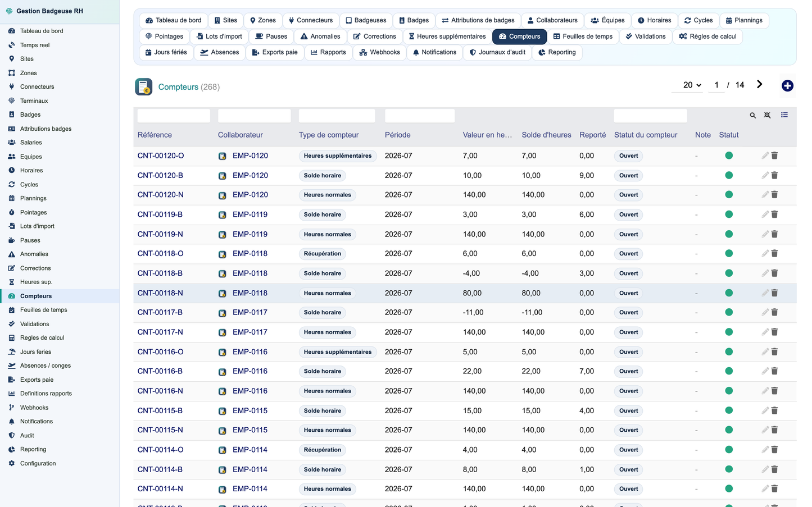Click the search magnifier icon in filter row

coord(752,115)
